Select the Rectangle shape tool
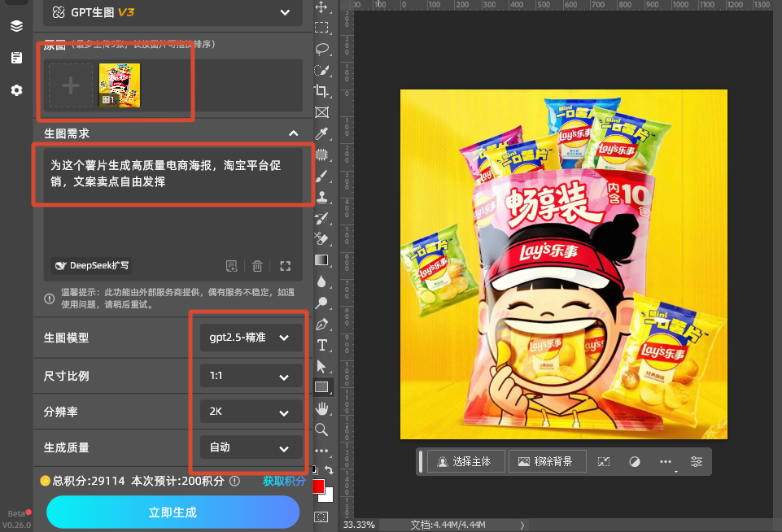This screenshot has height=532, width=782. pos(321,387)
